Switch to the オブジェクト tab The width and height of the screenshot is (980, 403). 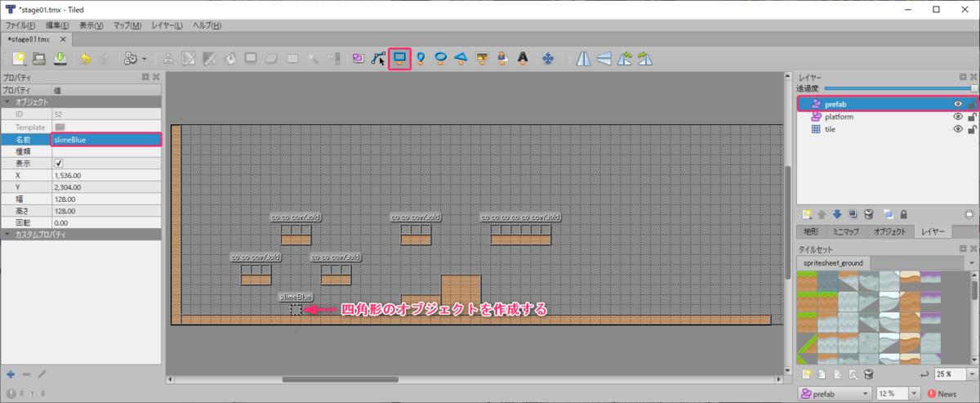point(889,232)
